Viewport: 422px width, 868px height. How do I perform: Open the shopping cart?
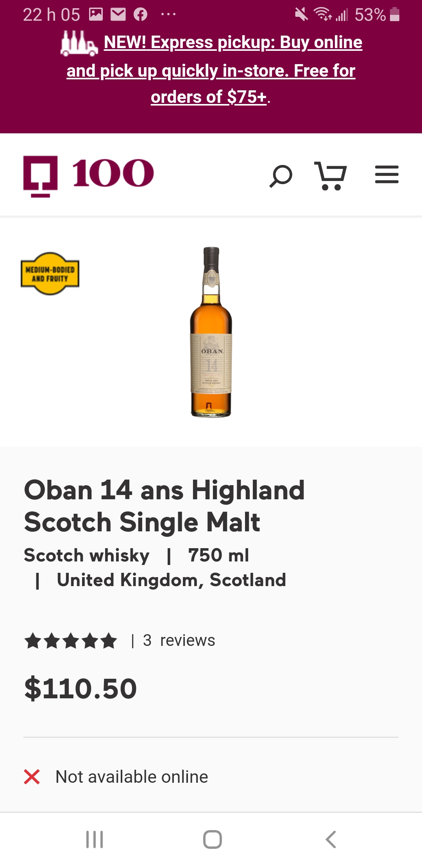pos(331,176)
